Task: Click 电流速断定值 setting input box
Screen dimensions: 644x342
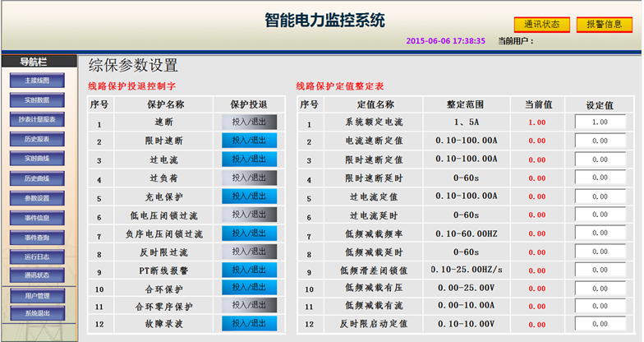Action: click(600, 141)
